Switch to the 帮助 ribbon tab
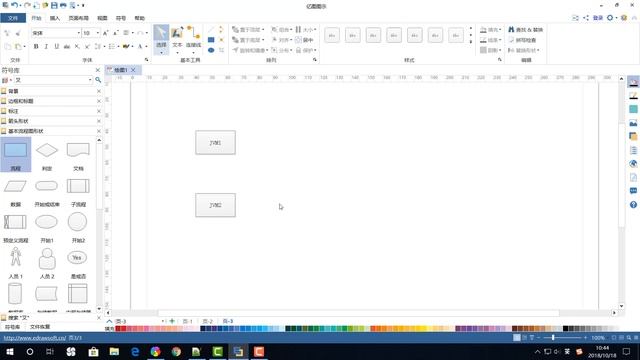640x360 pixels. 140,18
